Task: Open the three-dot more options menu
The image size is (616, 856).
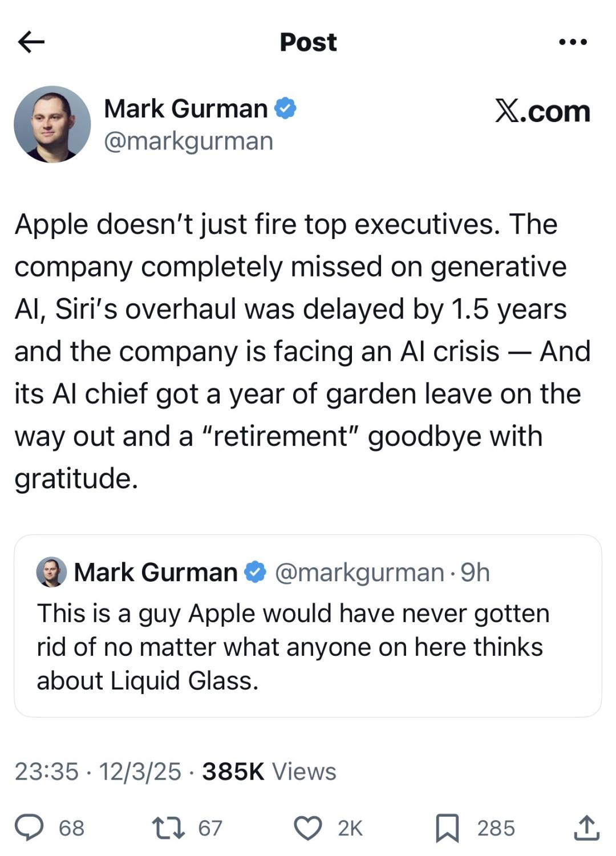Action: point(573,42)
